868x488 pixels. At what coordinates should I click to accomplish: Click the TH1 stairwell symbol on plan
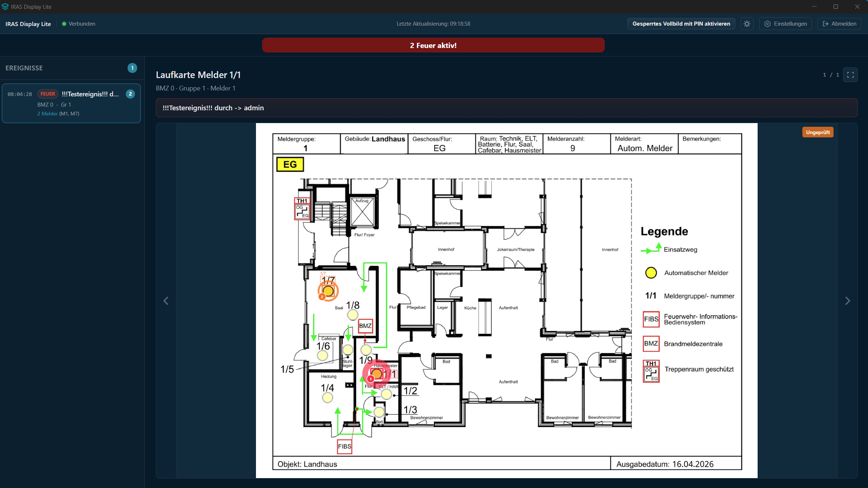click(x=302, y=208)
